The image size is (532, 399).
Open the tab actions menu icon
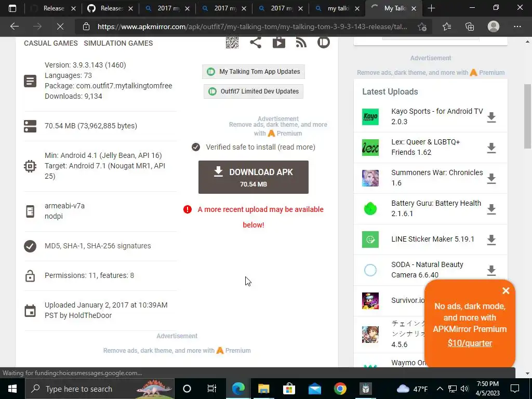tap(12, 8)
